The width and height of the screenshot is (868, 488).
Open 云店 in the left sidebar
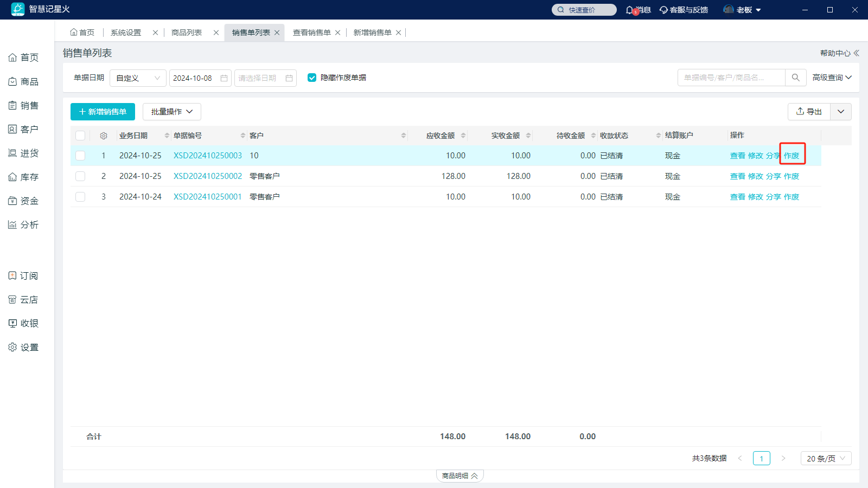(x=23, y=299)
